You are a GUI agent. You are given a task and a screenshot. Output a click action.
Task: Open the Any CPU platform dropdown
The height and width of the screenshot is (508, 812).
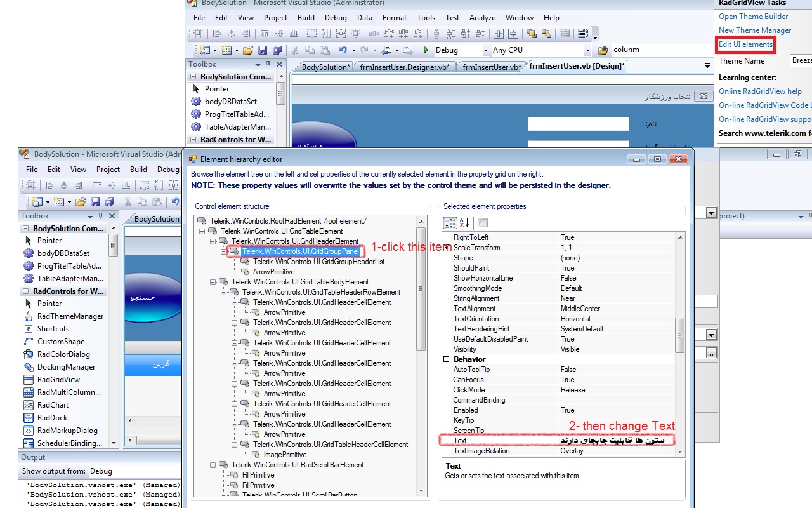[587, 50]
